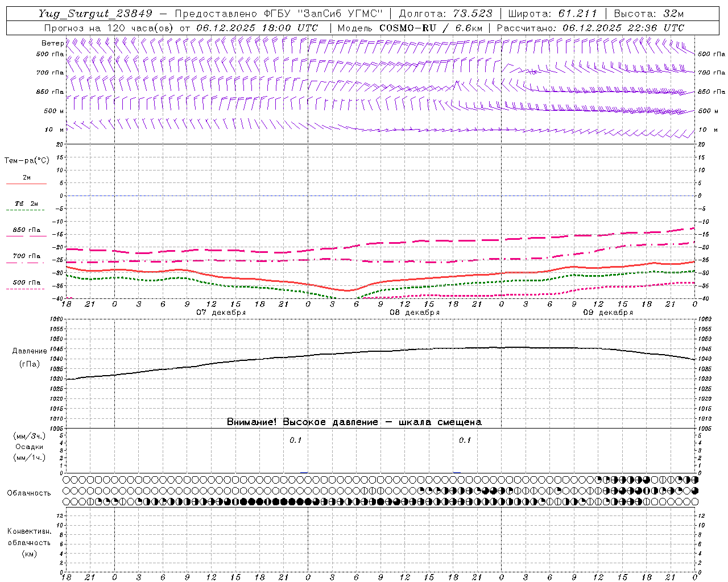Click the "Долгота: 73.523" header value
Screen dimensions: 728x582
445,14
